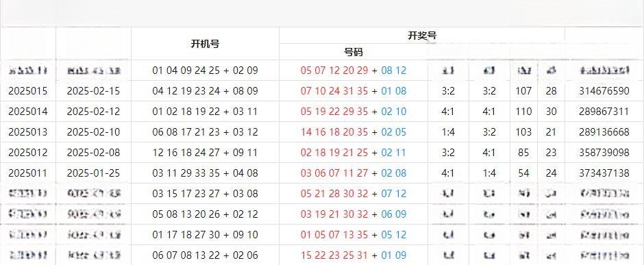Select issue number 2025011
644x265 pixels.
(x=28, y=173)
